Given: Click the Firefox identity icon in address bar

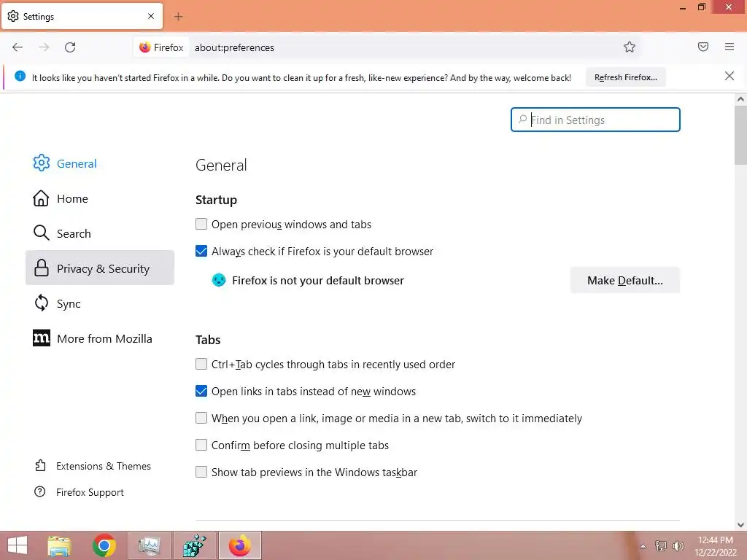Looking at the screenshot, I should pyautogui.click(x=145, y=47).
